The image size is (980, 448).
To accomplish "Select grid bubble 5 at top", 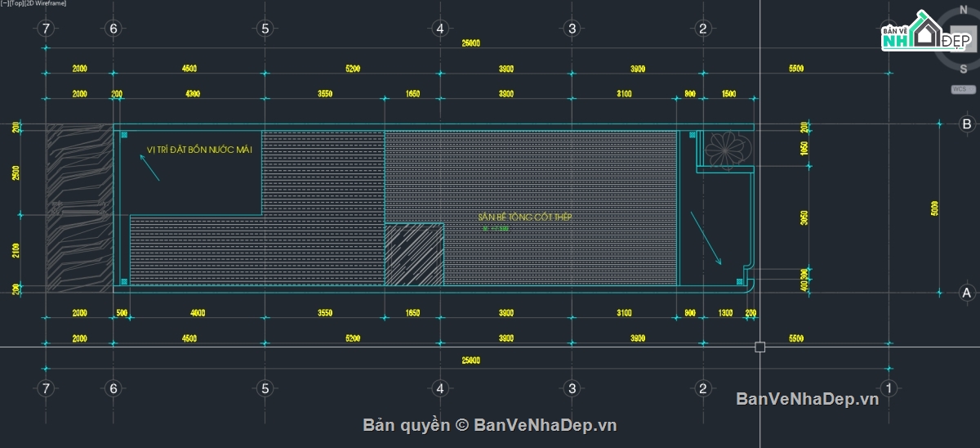I will [x=264, y=29].
